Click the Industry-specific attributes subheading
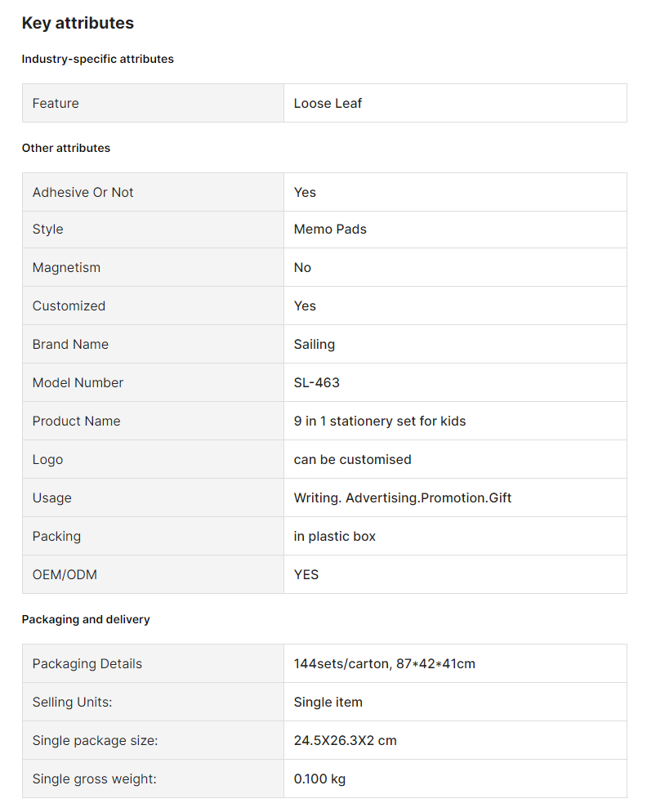Screen dimensions: 647x812 click(x=98, y=59)
